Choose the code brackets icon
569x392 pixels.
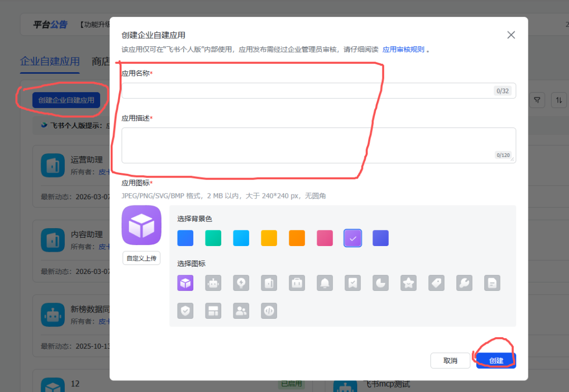pos(269,311)
